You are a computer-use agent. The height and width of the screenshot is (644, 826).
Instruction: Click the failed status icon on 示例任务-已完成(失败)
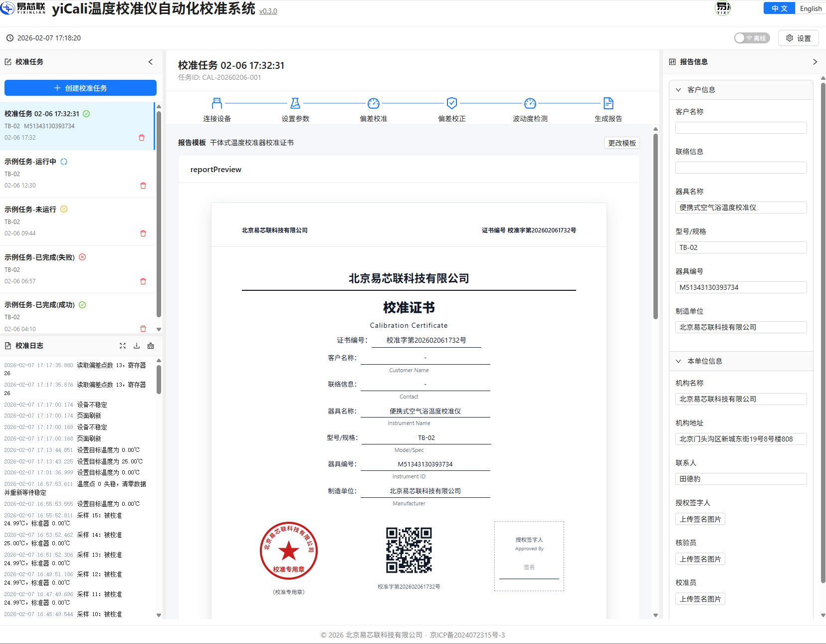(x=82, y=257)
